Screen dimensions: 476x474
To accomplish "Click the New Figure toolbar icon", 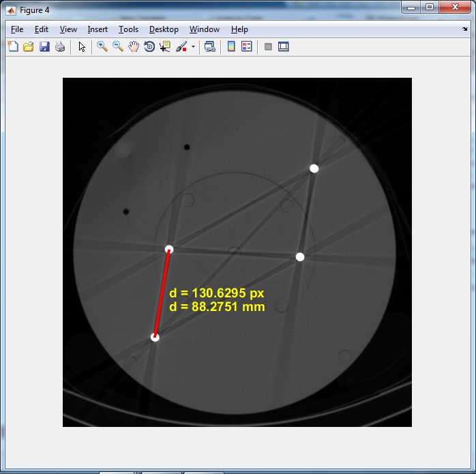I will (12, 47).
